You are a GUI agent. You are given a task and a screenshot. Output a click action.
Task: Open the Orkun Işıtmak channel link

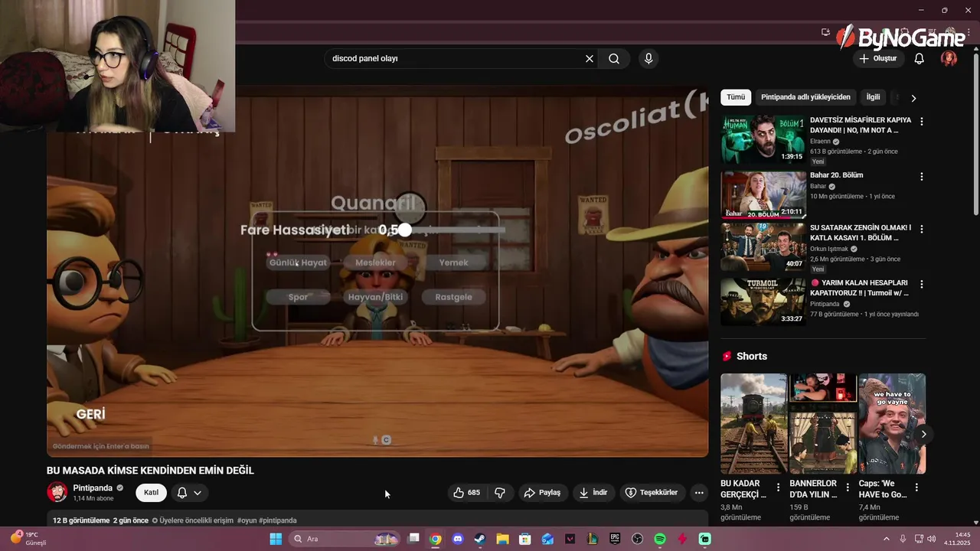tap(829, 249)
